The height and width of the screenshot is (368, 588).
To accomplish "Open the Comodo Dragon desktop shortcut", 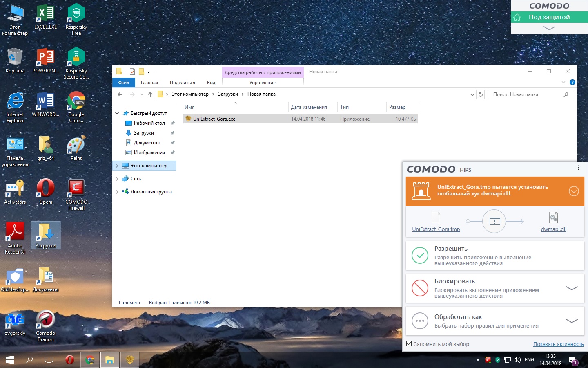I will pos(45,326).
